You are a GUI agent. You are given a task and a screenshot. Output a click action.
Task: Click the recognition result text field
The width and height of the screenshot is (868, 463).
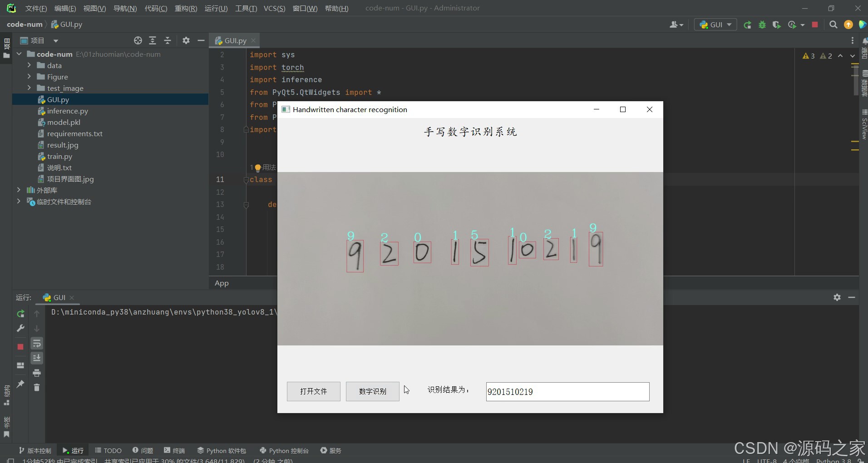[567, 391]
